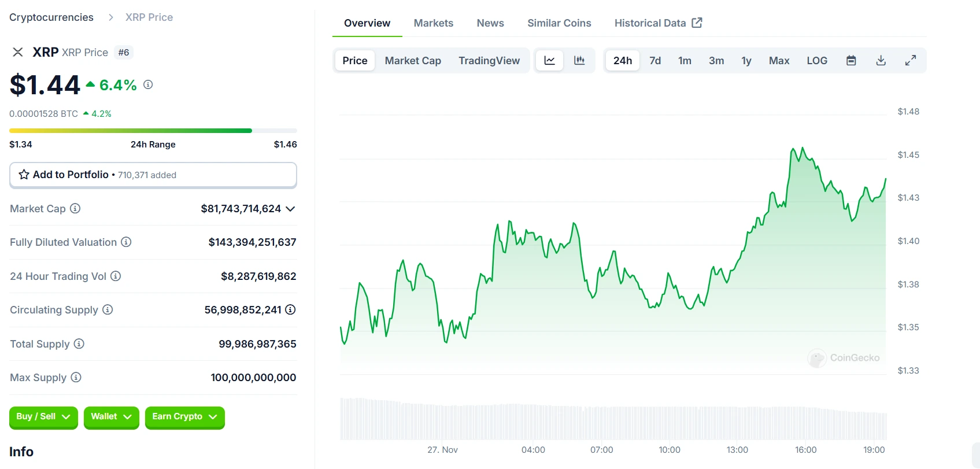Click the volume bars below the chart
This screenshot has width=980, height=469.
pos(613,419)
